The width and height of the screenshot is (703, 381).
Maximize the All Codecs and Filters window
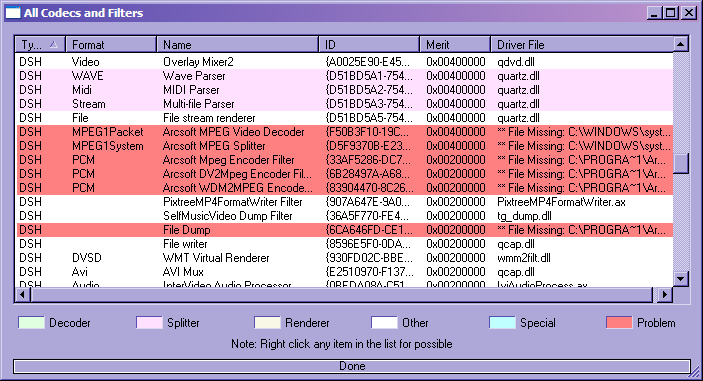coord(671,13)
